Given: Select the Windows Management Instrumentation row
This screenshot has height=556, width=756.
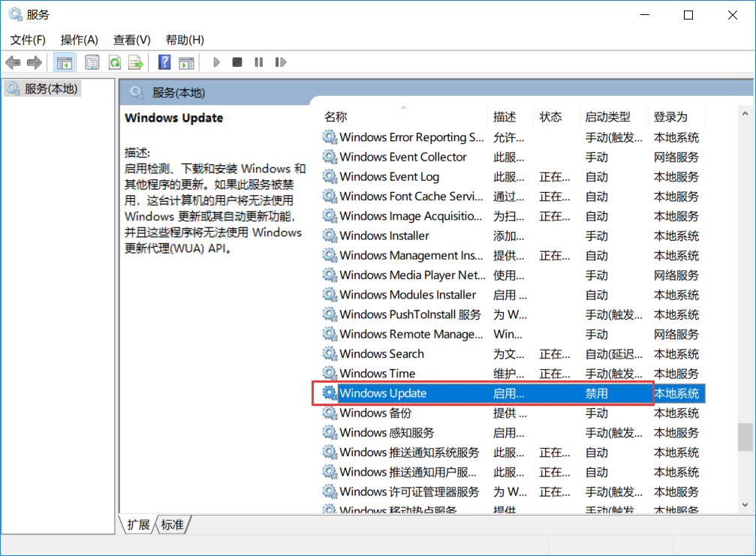Looking at the screenshot, I should coord(513,255).
